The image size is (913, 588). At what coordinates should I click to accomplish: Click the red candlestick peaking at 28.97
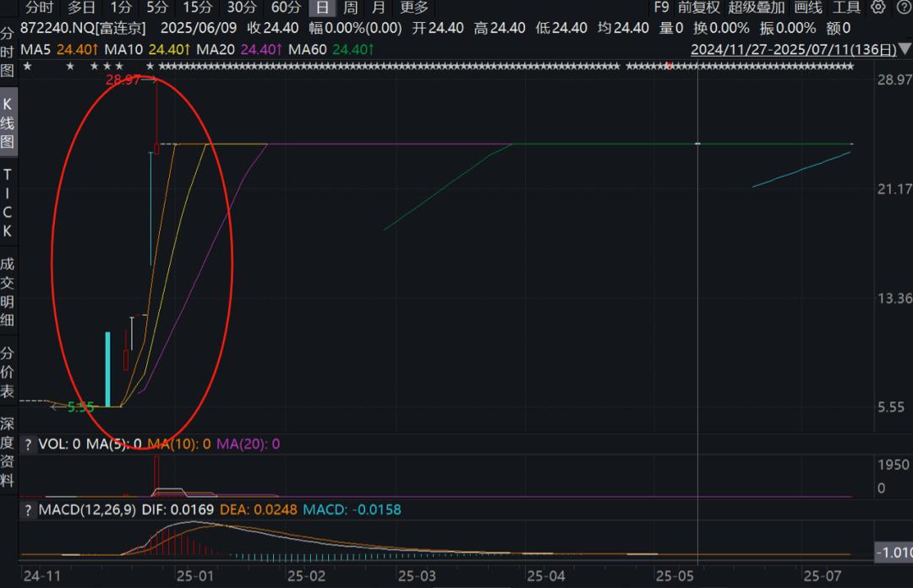(156, 117)
